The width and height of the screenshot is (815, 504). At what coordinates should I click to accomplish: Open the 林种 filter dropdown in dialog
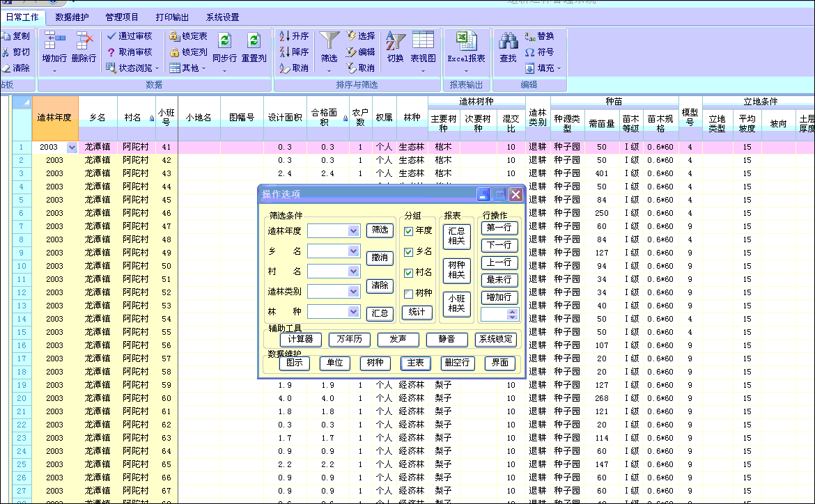[x=353, y=312]
